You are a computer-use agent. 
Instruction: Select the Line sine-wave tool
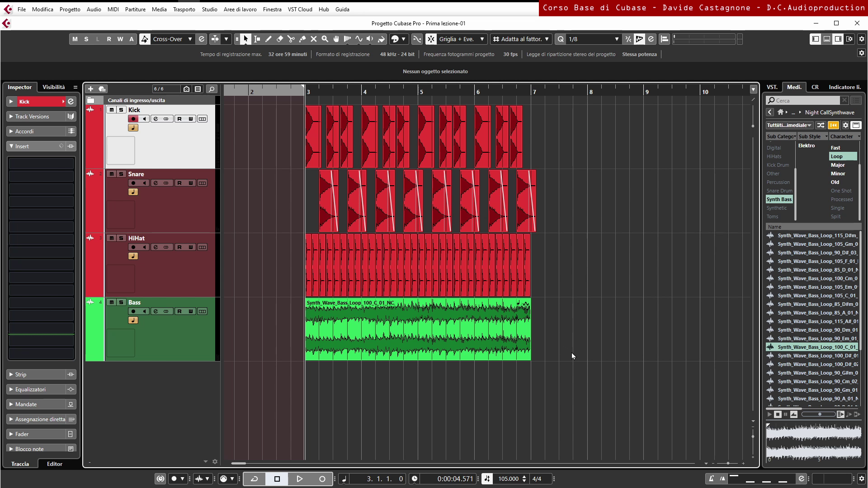[359, 39]
